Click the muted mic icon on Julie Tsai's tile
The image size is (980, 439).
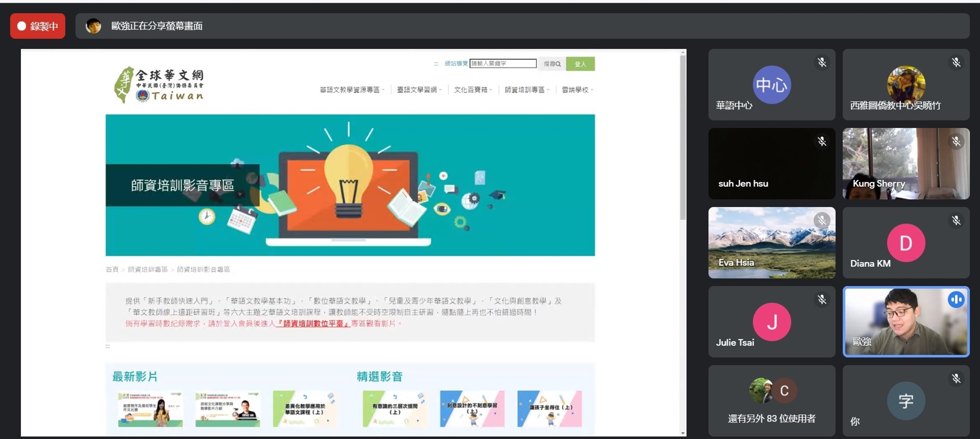click(822, 300)
